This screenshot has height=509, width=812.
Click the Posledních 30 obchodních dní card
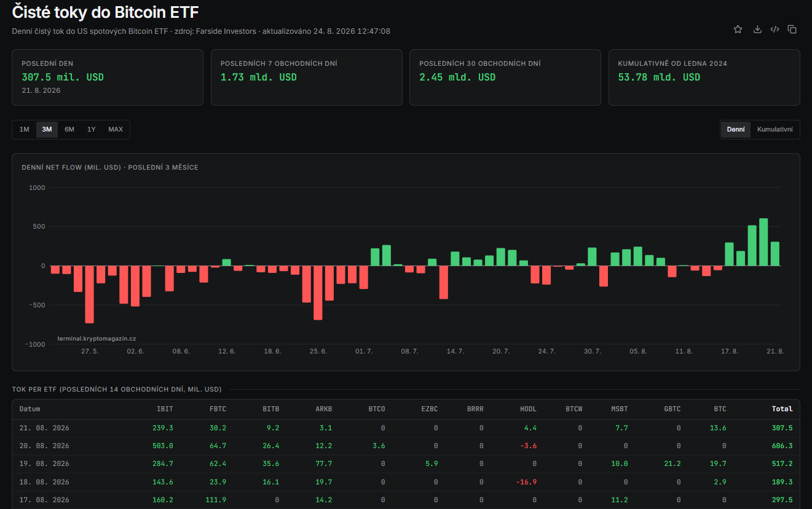coord(505,77)
